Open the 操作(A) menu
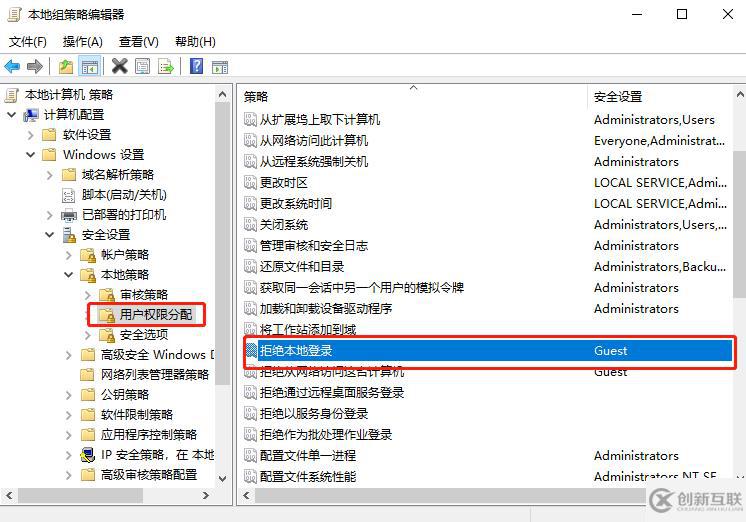 pos(82,42)
